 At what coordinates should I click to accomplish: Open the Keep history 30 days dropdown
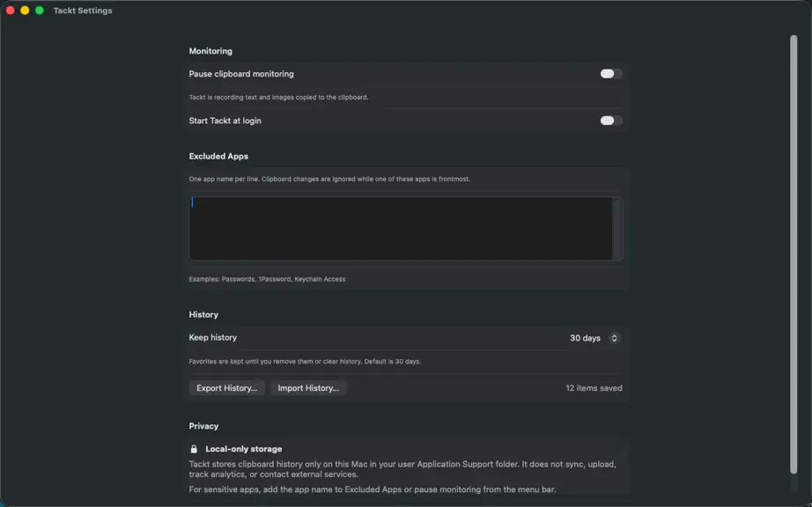tap(594, 338)
